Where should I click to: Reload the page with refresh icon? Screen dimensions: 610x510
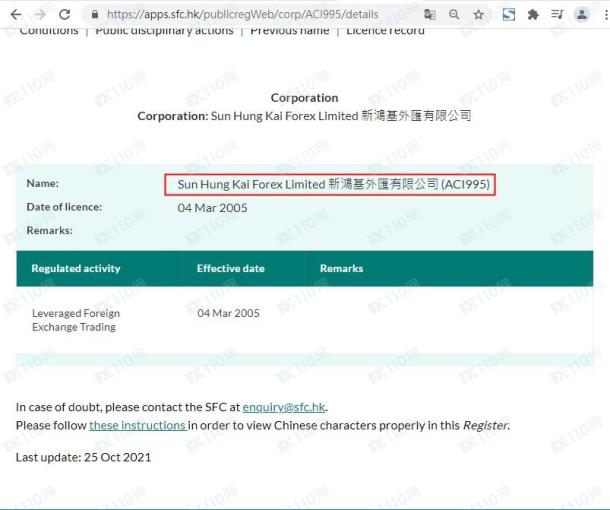pos(65,15)
